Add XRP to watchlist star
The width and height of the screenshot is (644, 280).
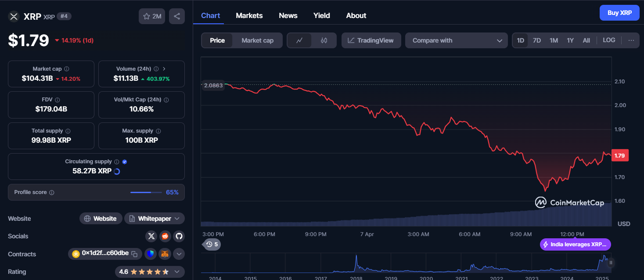(152, 16)
